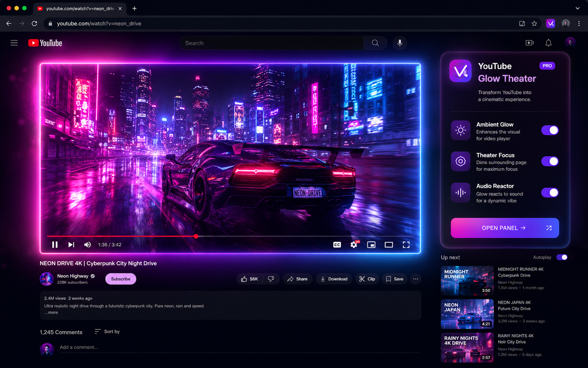Open browser profile avatar
This screenshot has height=368, width=588.
(x=566, y=23)
